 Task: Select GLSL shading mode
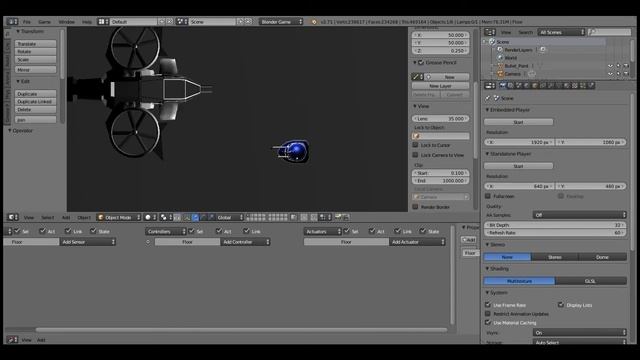pos(591,281)
